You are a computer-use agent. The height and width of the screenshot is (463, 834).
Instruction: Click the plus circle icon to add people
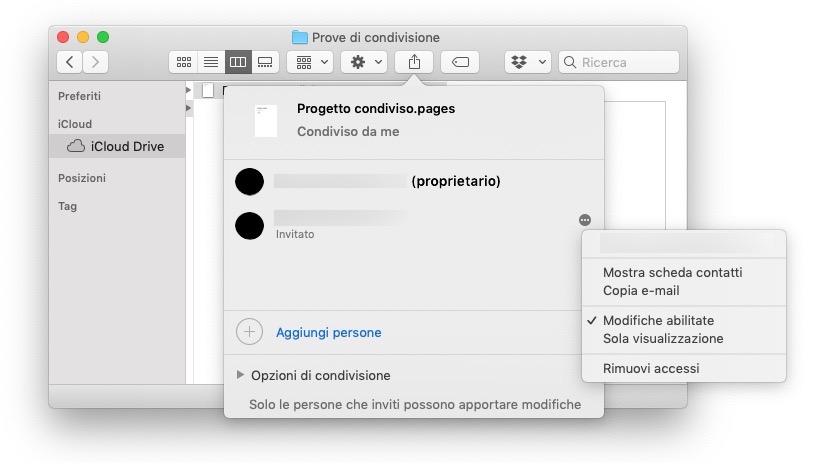[249, 332]
